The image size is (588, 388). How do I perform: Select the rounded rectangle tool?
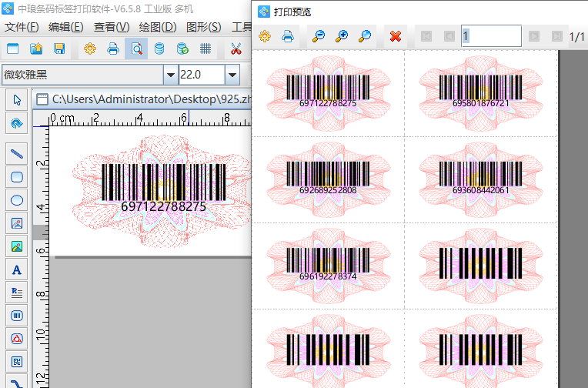point(16,177)
